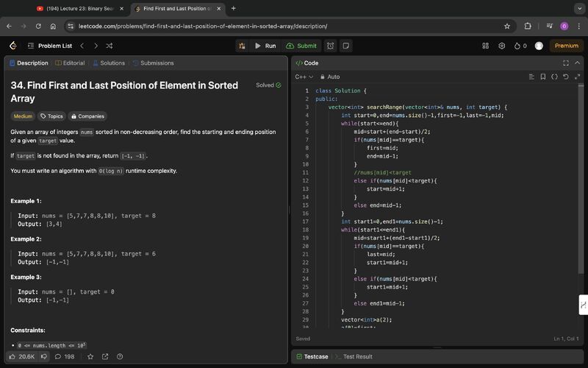Open the browser extensions puzzle icon
The width and height of the screenshot is (588, 368).
point(528,26)
